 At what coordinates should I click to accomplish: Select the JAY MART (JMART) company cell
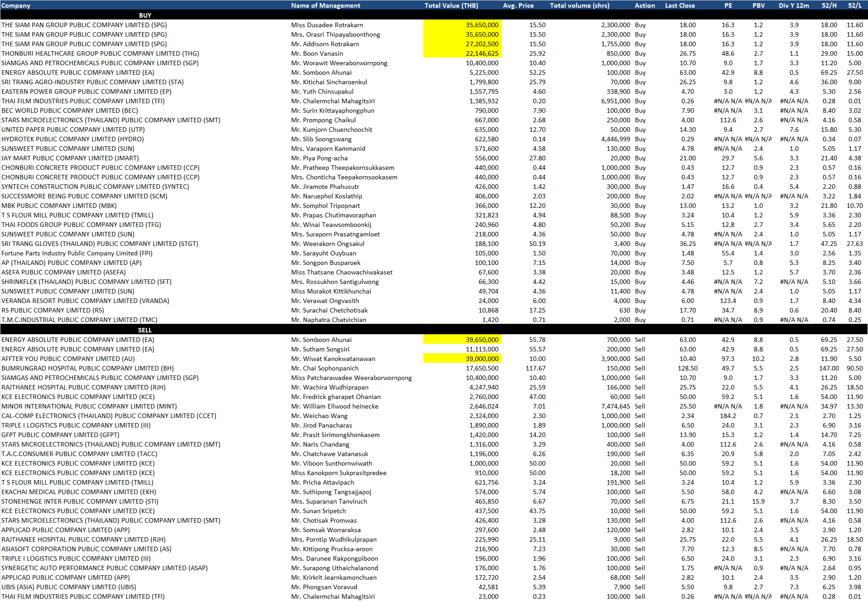(70, 158)
